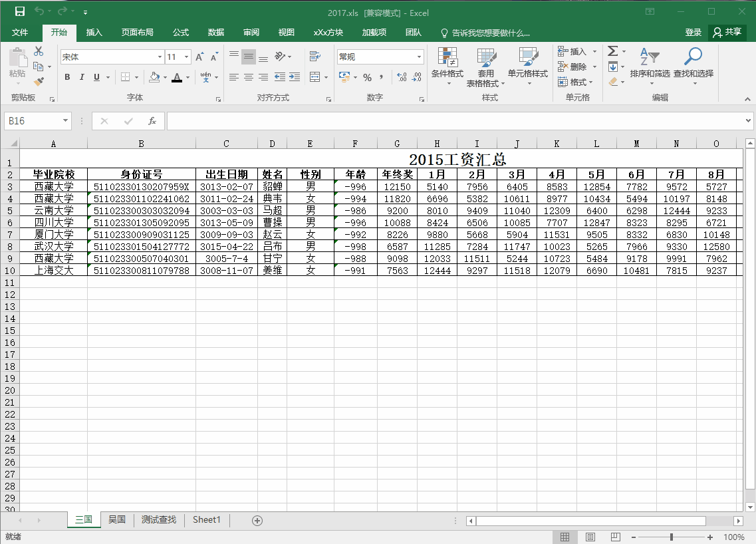Click the Merge and Center icon
The width and height of the screenshot is (756, 544).
point(315,77)
